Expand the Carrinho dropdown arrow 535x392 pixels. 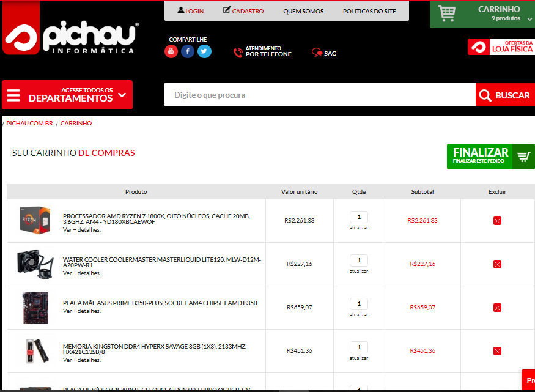(529, 19)
